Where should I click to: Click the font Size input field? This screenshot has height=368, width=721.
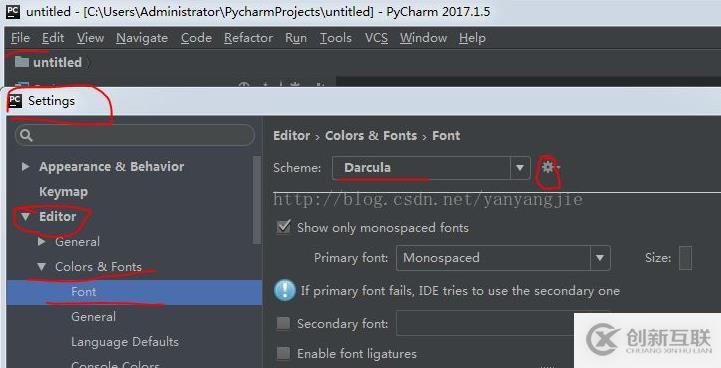(x=685, y=258)
